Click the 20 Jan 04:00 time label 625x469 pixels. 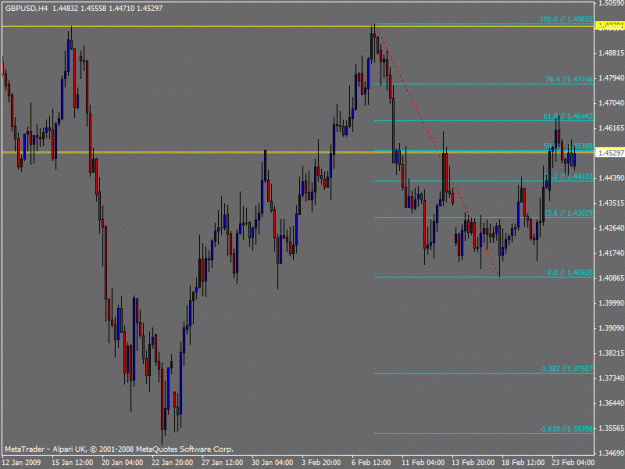pyautogui.click(x=122, y=462)
